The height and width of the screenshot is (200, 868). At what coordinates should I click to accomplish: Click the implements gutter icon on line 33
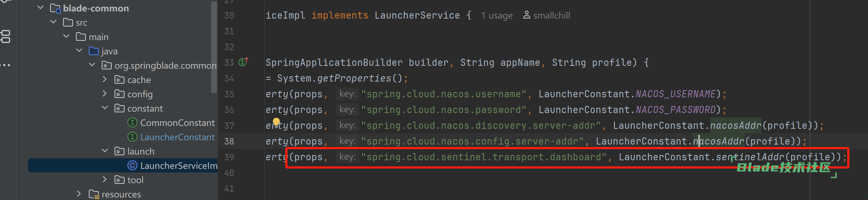click(x=243, y=62)
